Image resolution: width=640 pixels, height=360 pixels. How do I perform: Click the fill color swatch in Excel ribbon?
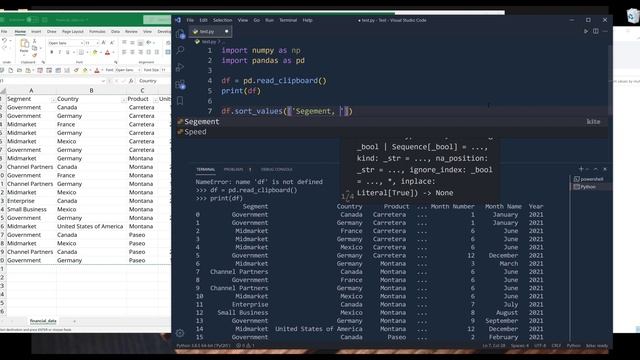click(94, 52)
